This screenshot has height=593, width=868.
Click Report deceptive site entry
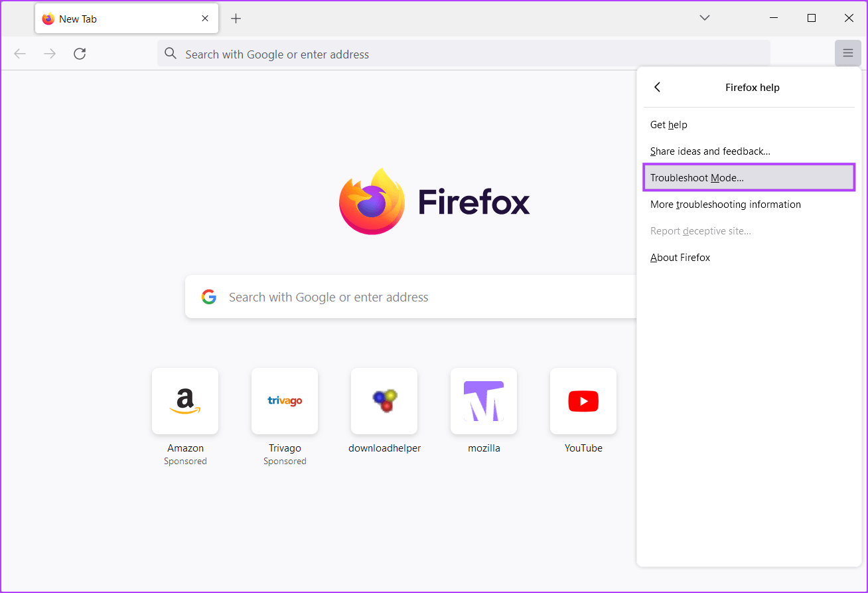[749, 231]
